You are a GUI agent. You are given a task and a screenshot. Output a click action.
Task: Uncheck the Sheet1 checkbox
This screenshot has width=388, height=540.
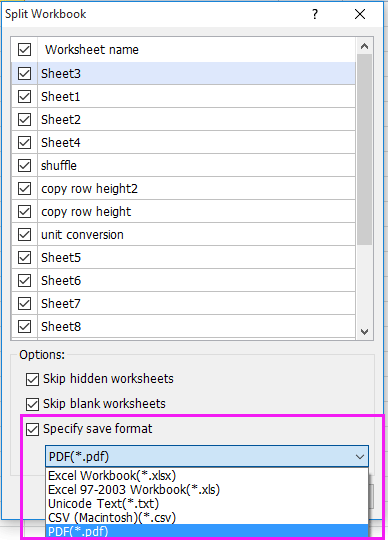24,96
